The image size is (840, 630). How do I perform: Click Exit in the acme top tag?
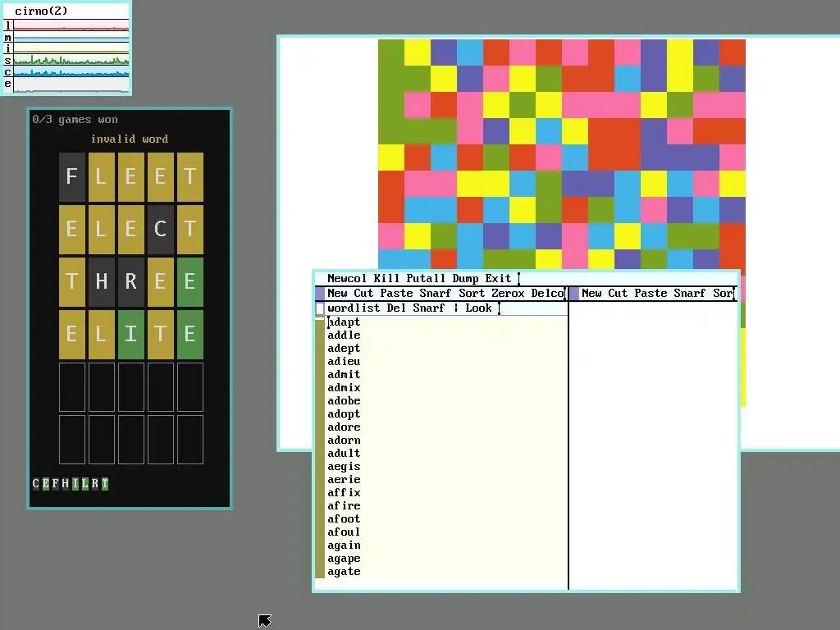coord(498,279)
